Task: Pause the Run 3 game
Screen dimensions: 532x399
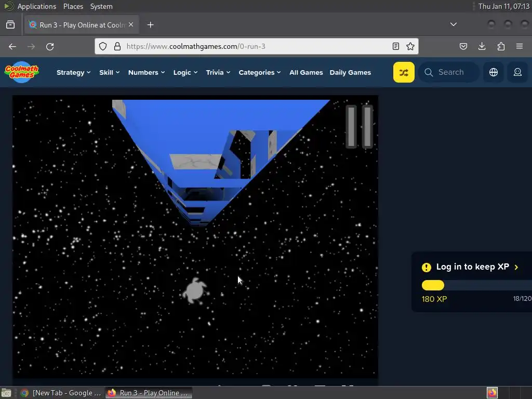Action: click(360, 127)
